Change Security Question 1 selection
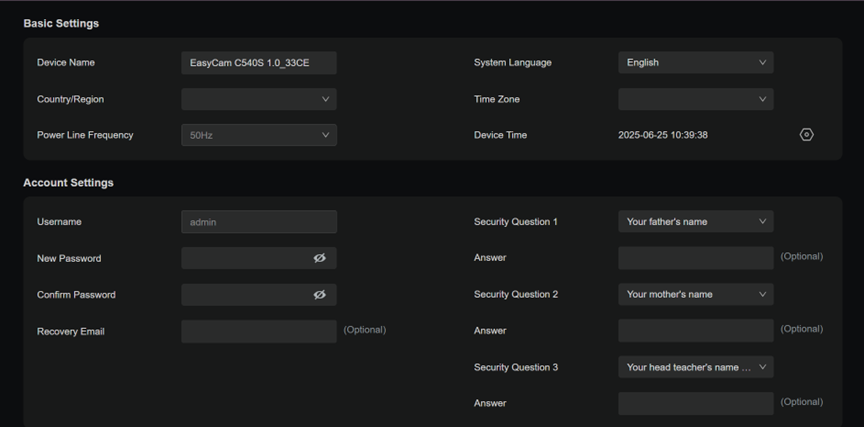Viewport: 864px width, 427px height. pos(696,221)
